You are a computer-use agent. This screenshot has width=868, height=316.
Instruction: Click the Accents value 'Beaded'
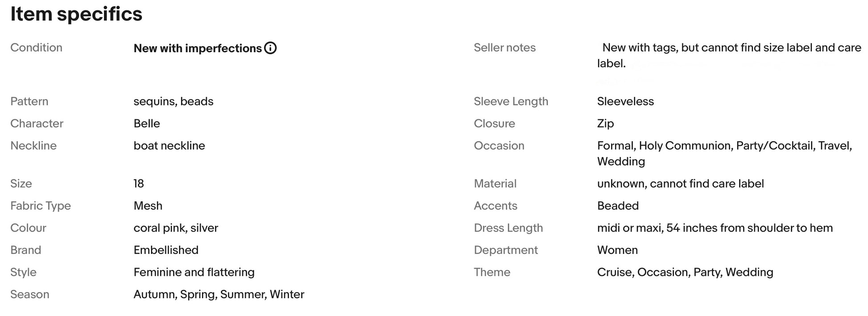tap(618, 206)
